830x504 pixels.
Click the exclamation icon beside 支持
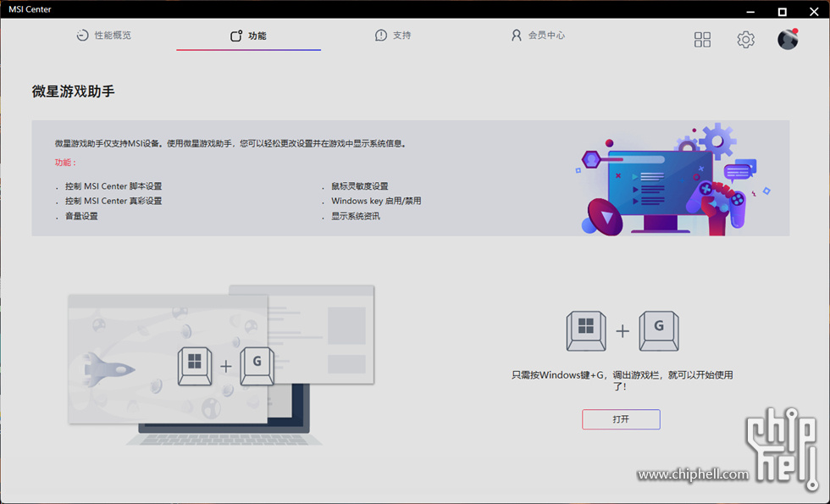click(x=381, y=36)
